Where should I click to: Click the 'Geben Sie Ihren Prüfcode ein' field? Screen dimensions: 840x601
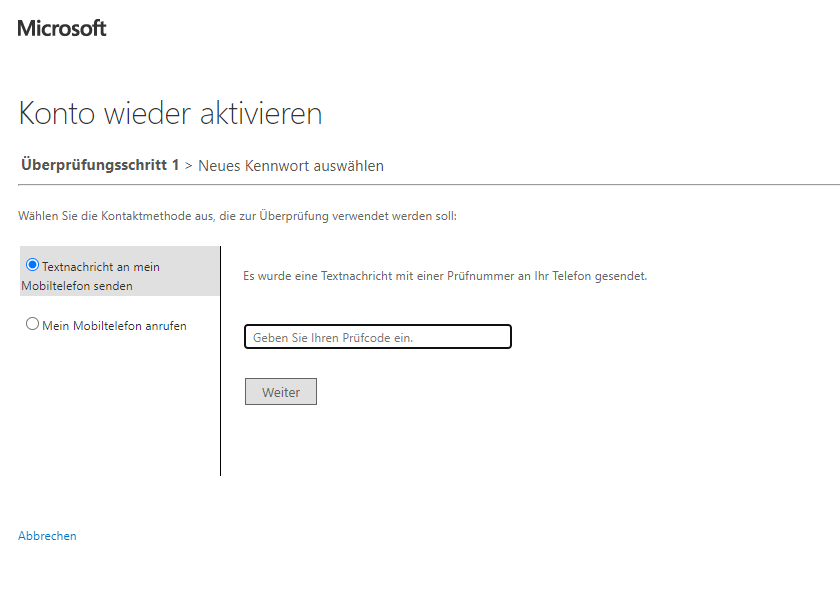378,337
